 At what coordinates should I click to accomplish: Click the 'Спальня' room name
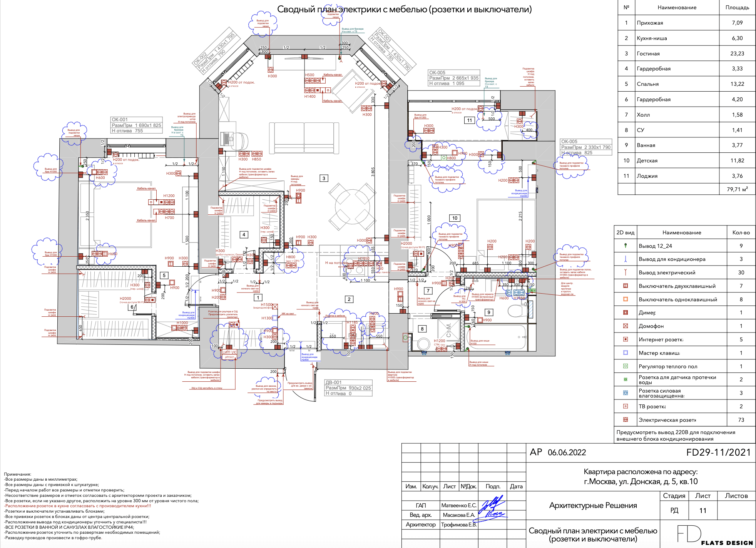[x=647, y=84]
